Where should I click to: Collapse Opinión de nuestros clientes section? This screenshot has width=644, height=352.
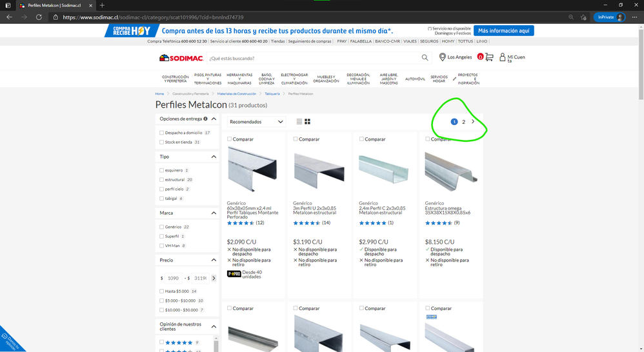214,327
